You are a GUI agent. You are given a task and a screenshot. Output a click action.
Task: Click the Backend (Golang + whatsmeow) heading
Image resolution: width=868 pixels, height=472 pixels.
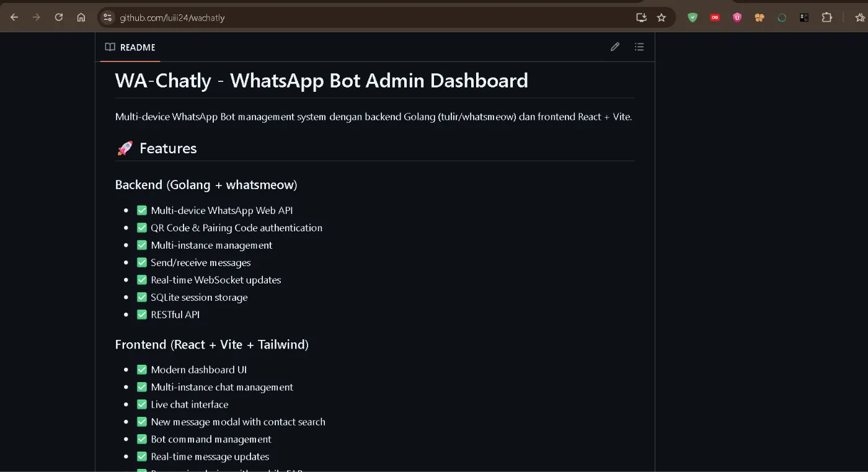[x=206, y=185]
